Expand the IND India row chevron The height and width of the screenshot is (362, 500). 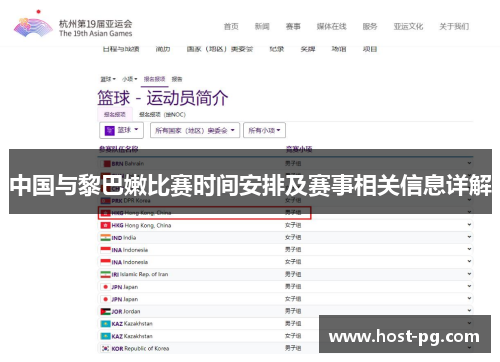click(x=469, y=237)
